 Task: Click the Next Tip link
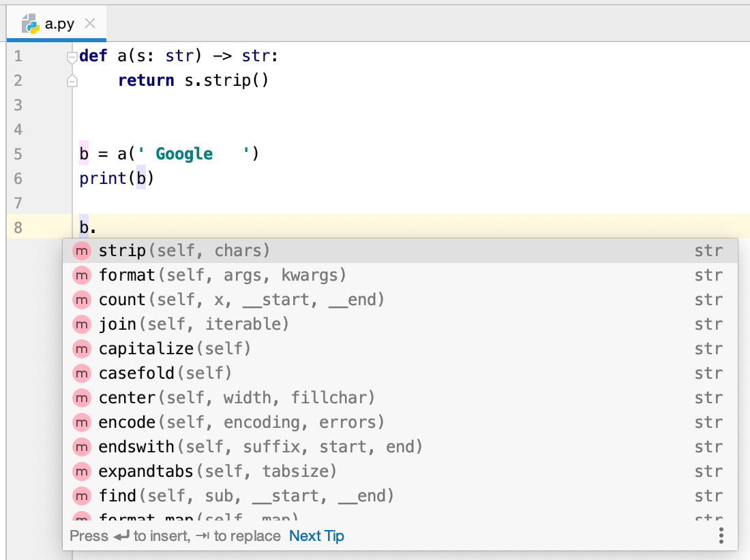pyautogui.click(x=316, y=536)
